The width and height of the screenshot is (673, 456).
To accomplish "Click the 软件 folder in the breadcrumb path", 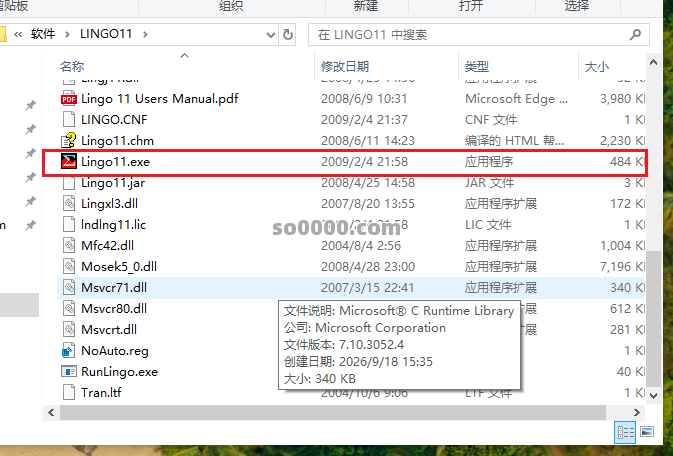I will [43, 34].
